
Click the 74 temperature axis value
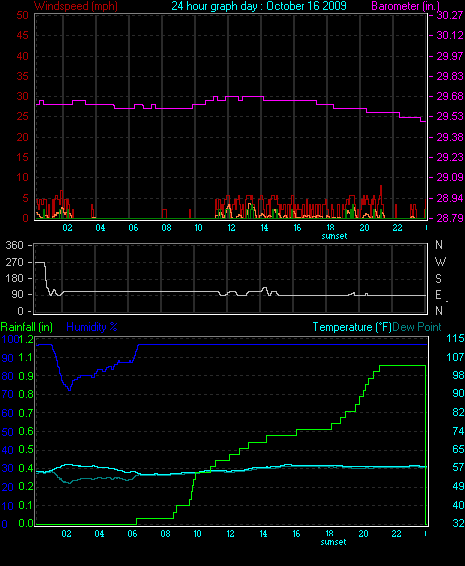(x=458, y=431)
